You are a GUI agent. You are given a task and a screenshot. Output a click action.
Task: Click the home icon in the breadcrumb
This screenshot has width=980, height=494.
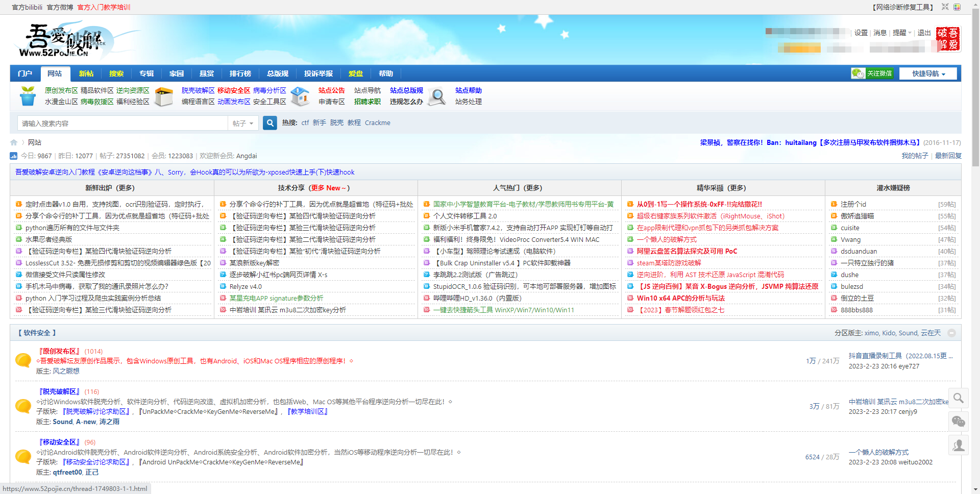point(14,142)
